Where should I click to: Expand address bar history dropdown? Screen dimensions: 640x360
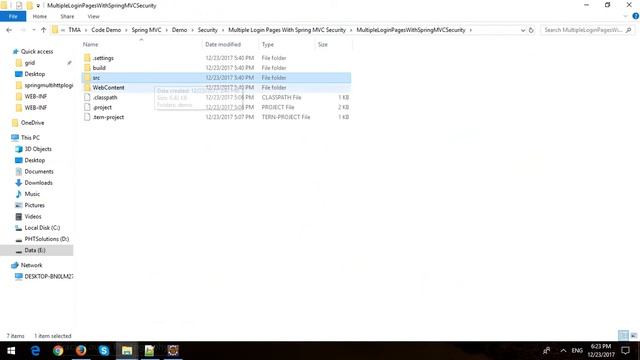(523, 30)
